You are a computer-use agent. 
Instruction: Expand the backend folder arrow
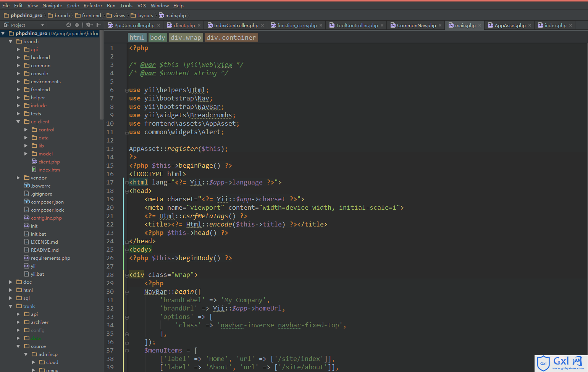[18, 57]
